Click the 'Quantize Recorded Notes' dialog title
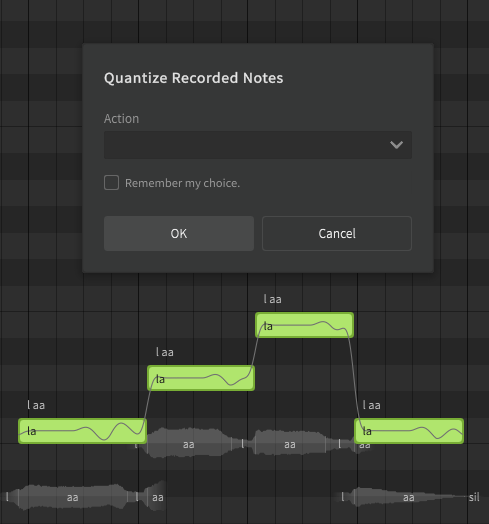The image size is (489, 524). click(194, 78)
